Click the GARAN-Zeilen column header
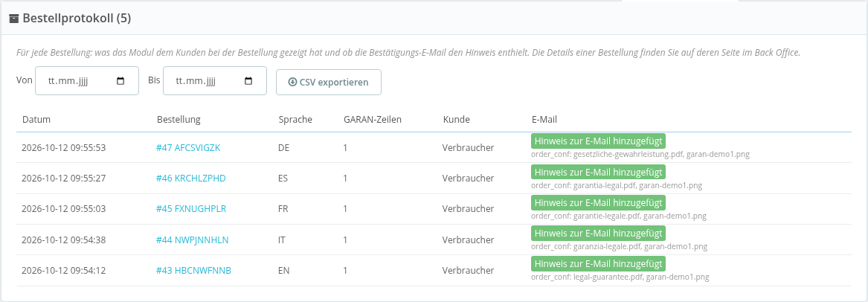This screenshot has width=868, height=302. click(x=373, y=120)
